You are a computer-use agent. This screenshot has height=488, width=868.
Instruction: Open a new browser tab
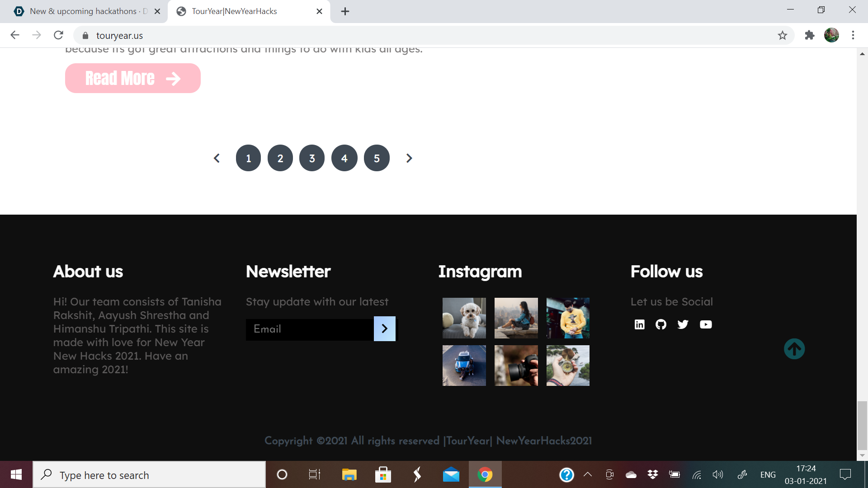[345, 11]
